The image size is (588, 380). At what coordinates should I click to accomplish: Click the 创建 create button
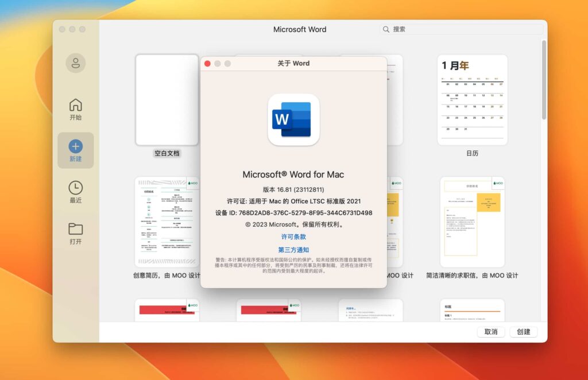524,332
